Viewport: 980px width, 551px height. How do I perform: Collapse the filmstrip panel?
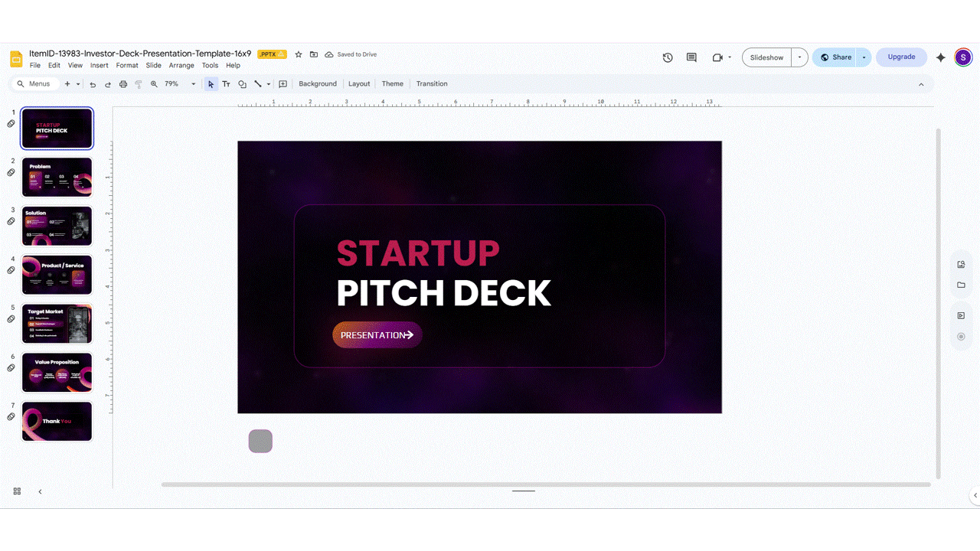pos(40,491)
